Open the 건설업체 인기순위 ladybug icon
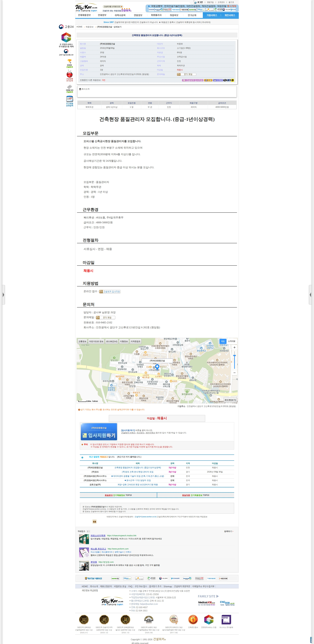This screenshot has height=644, width=314. [70, 76]
